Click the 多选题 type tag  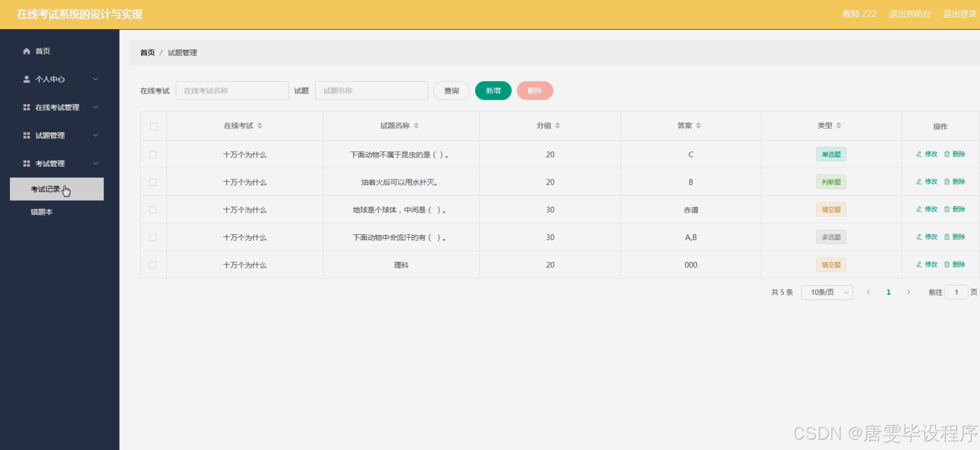831,237
